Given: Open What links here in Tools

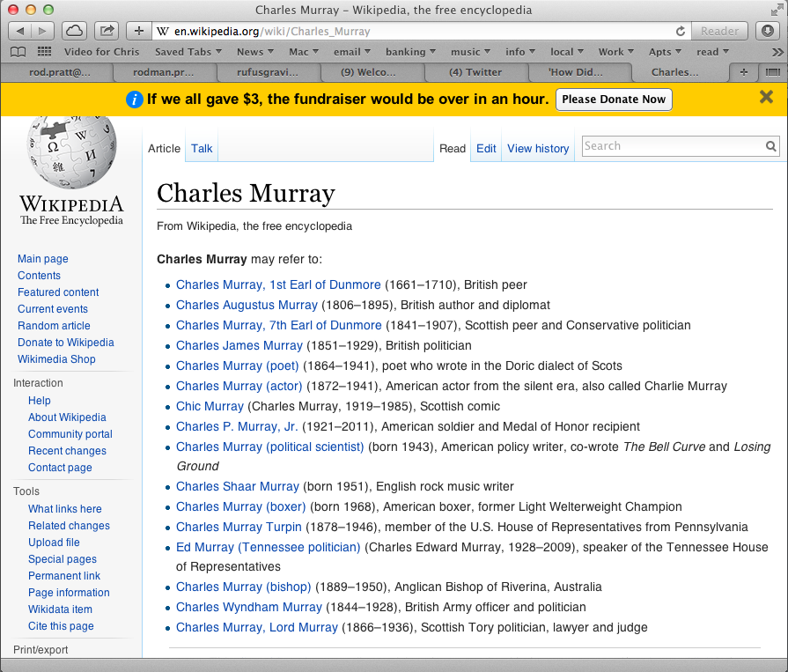Looking at the screenshot, I should (x=65, y=509).
